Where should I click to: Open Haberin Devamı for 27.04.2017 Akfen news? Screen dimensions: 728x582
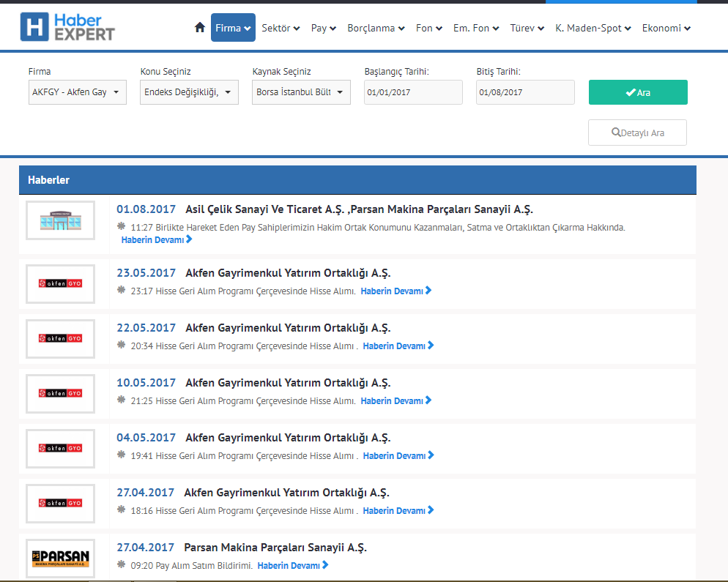pos(398,510)
